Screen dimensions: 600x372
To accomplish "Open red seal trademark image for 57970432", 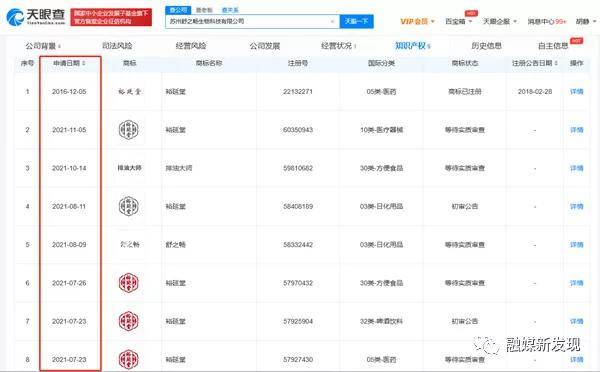I will point(129,283).
